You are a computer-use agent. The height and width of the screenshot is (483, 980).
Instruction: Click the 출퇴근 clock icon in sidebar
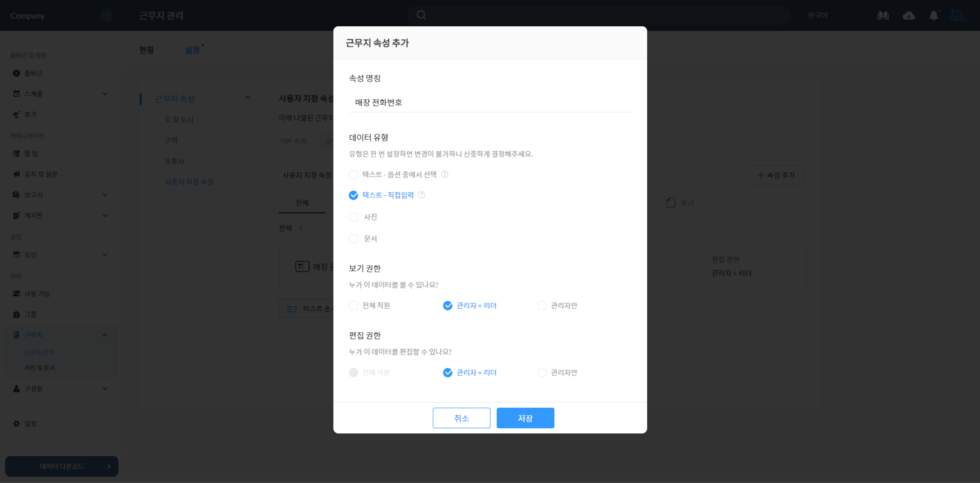(x=16, y=73)
